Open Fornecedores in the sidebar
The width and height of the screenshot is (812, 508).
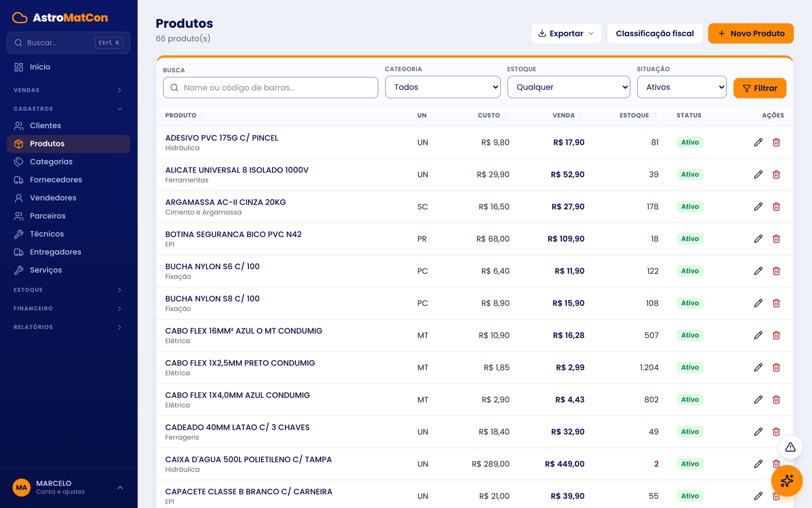(69, 180)
